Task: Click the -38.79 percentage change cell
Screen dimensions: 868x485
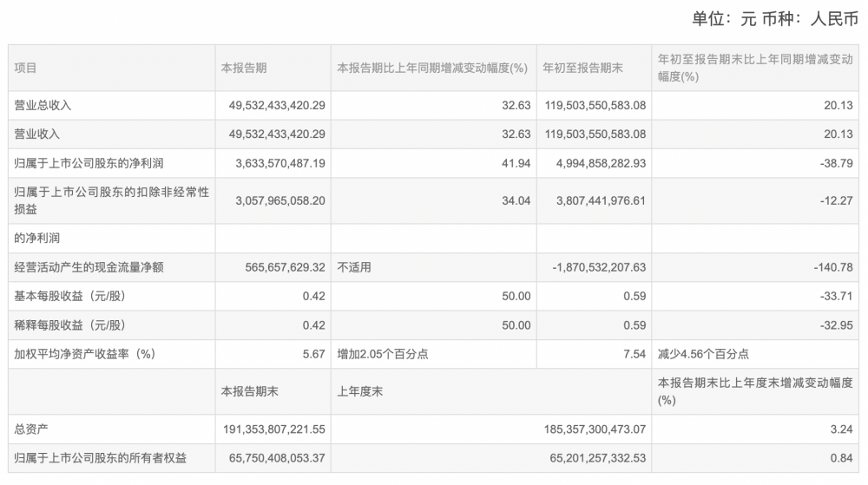Action: click(838, 163)
